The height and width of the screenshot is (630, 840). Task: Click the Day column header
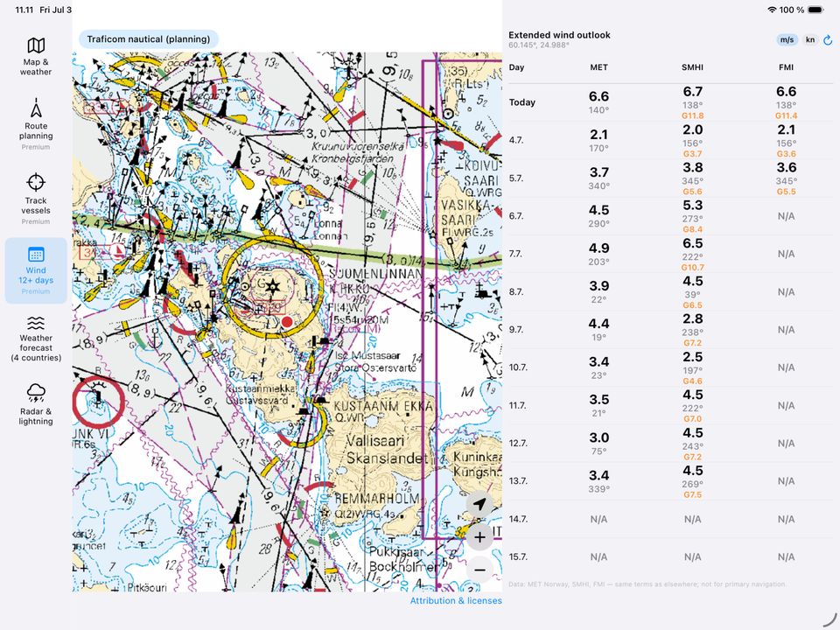click(516, 67)
